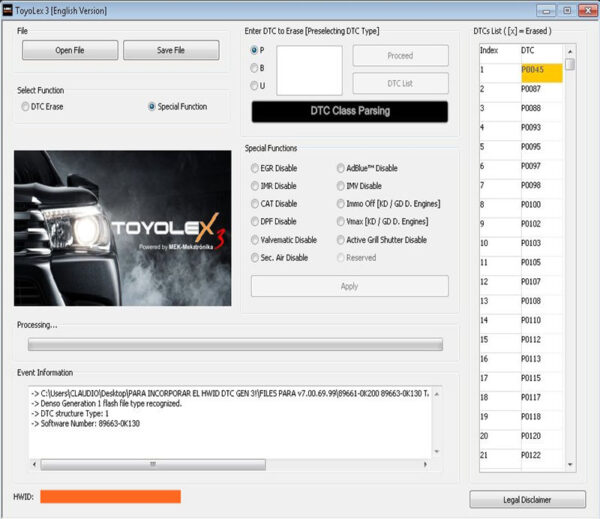Click the 'Denso Generation 1 flash file' log line
Screen dimensions: 600x519
tap(107, 403)
